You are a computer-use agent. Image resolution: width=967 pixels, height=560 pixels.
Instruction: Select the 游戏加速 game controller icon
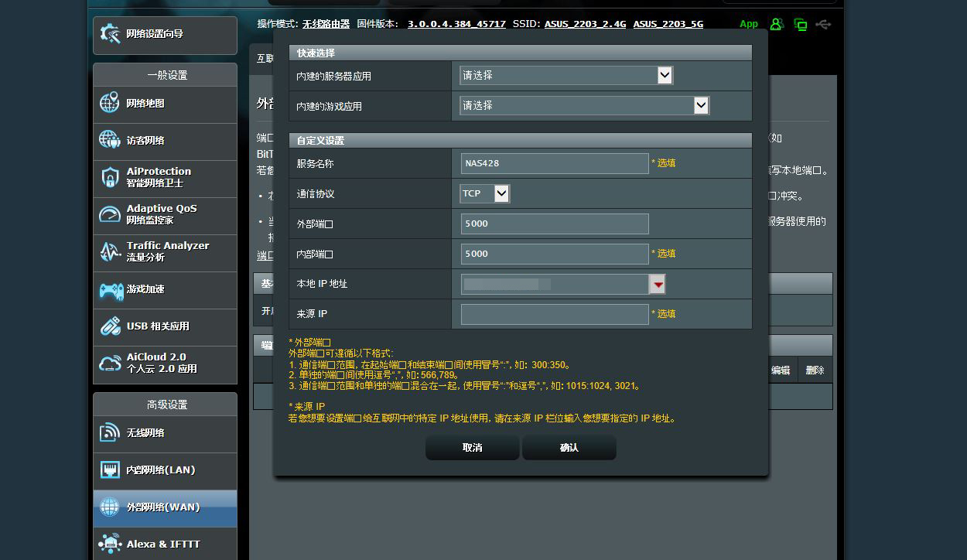coord(109,290)
